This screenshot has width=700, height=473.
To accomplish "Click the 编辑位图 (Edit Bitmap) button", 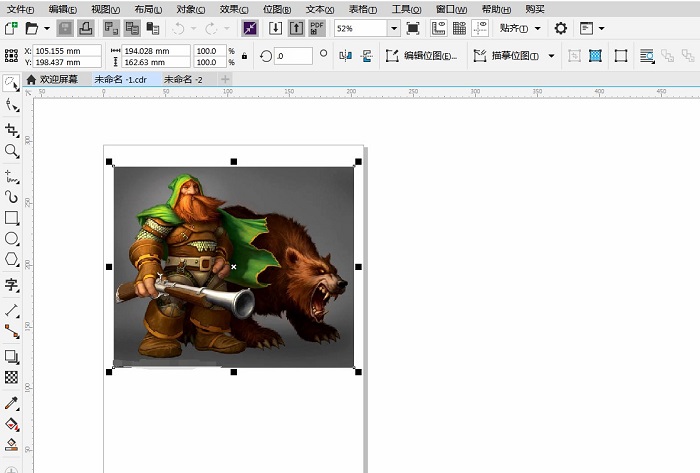I will click(x=422, y=56).
